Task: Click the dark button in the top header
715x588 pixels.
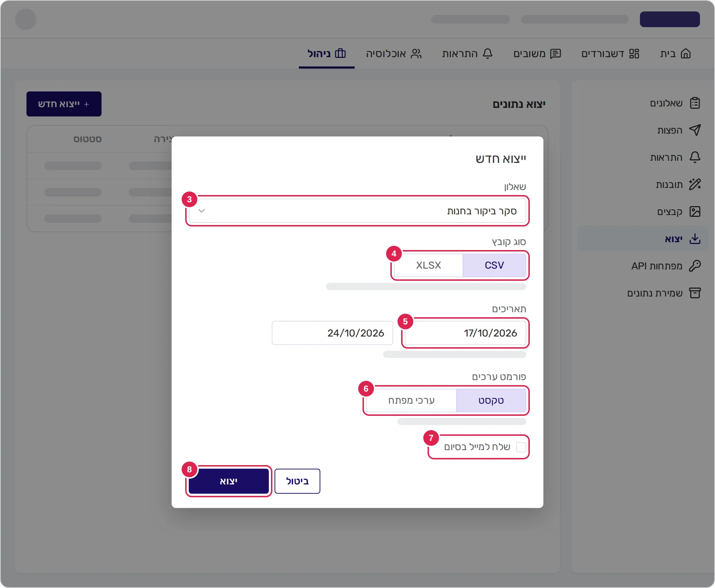Action: tap(670, 19)
